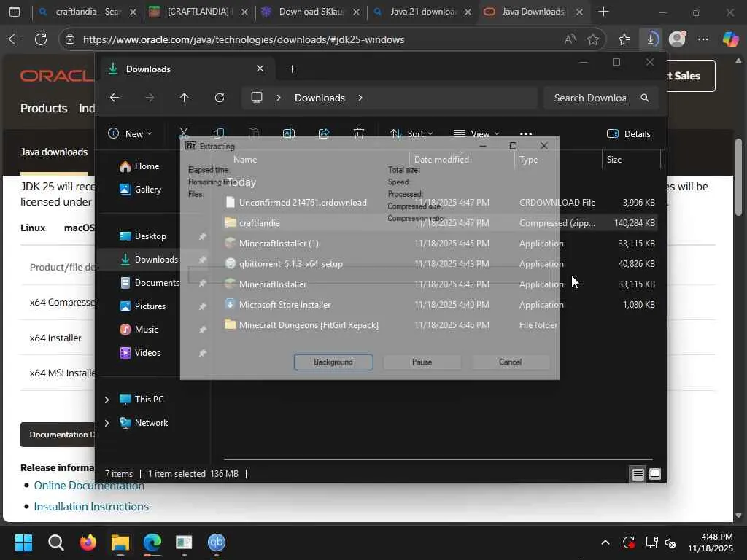Select Gallery in the navigation pane

140,190
